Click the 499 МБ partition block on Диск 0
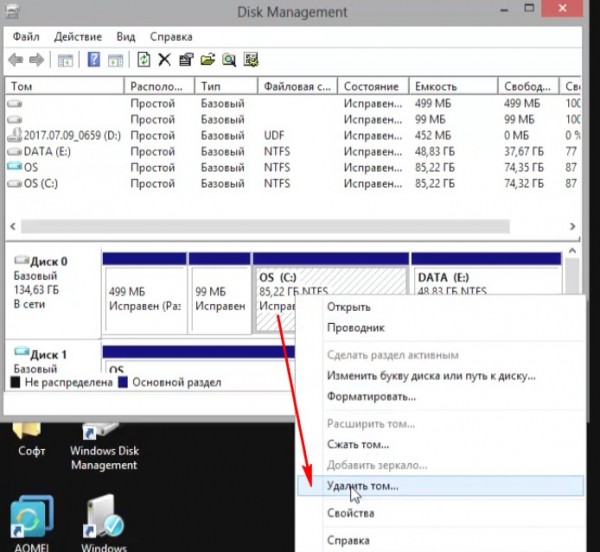Image resolution: width=600 pixels, height=552 pixels. (145, 293)
